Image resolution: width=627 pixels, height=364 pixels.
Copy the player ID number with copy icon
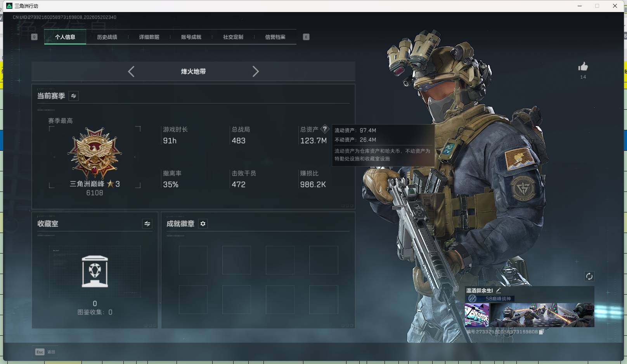(541, 332)
